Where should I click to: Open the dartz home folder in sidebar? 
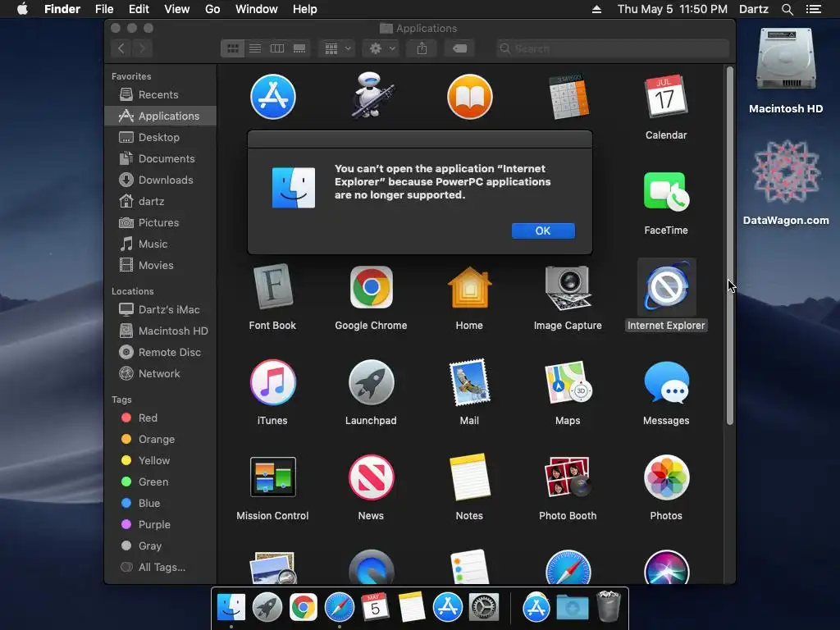tap(160, 202)
